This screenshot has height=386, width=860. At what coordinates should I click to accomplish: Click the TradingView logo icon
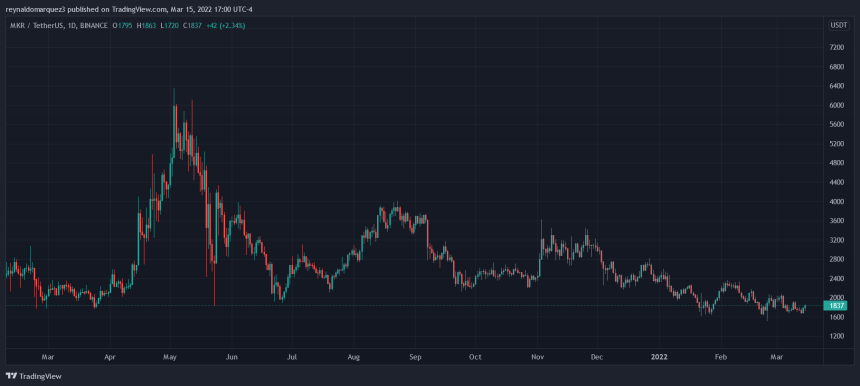click(x=12, y=376)
